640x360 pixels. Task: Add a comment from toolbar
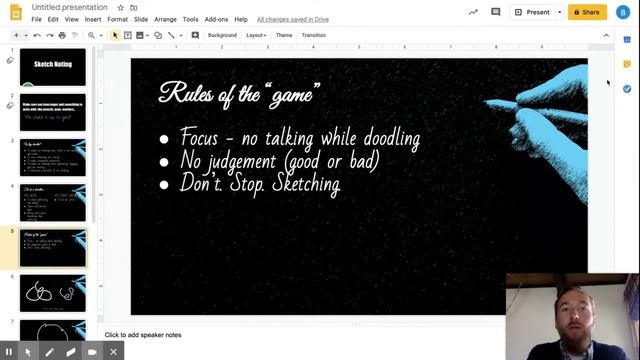point(195,36)
